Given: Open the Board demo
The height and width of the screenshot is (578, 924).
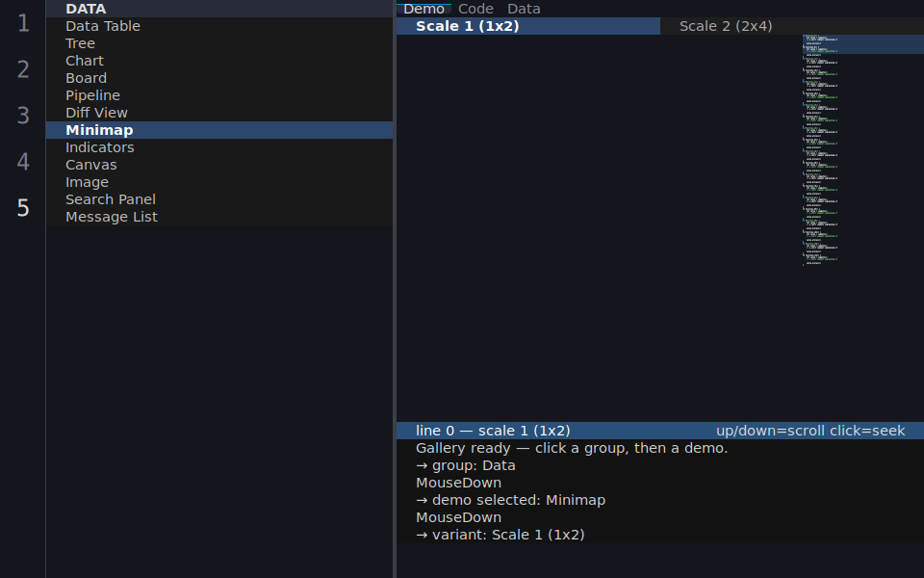Looking at the screenshot, I should click(219, 78).
